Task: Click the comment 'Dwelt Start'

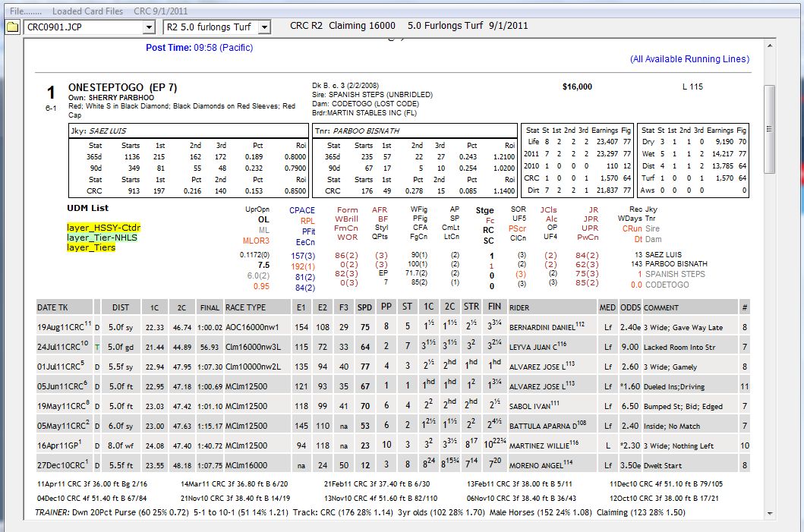Action: point(663,465)
